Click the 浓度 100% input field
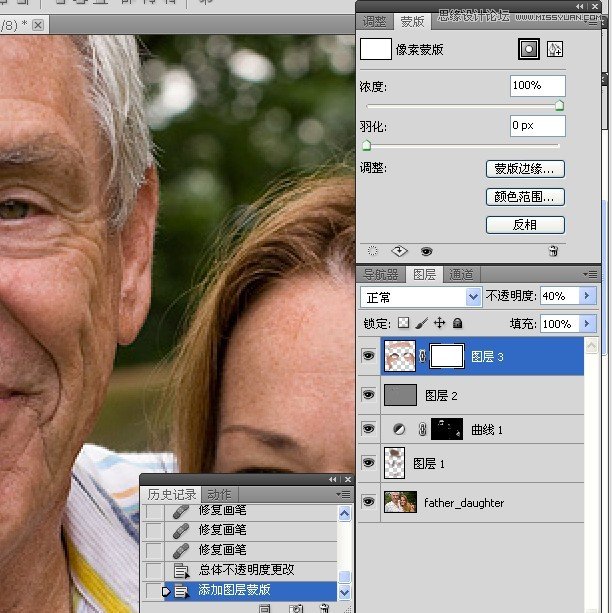Image resolution: width=612 pixels, height=613 pixels. coord(537,86)
